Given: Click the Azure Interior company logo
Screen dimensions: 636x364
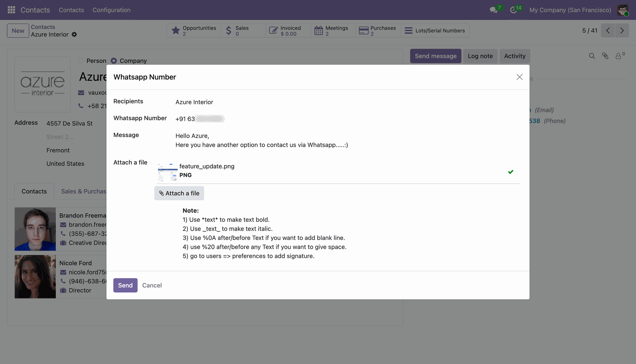Looking at the screenshot, I should point(42,84).
